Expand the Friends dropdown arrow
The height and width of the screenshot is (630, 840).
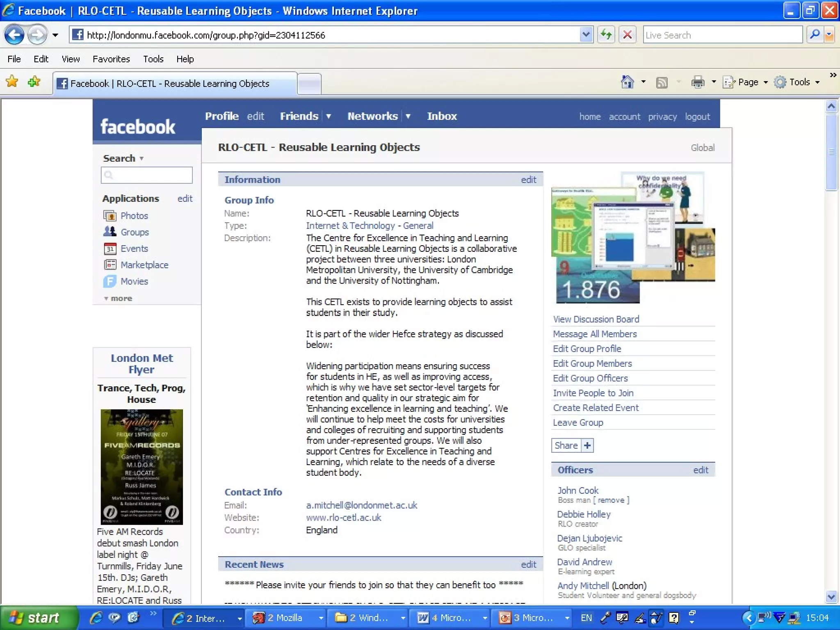[329, 116]
